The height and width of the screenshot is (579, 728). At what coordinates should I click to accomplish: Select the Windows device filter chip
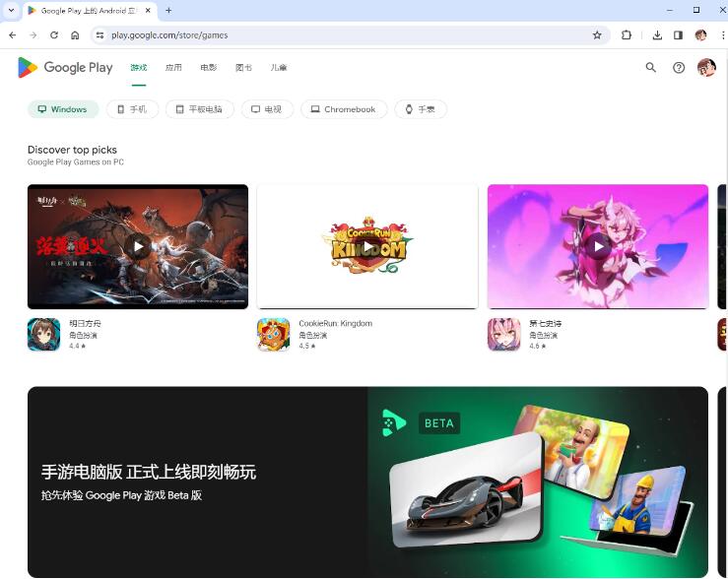click(x=63, y=109)
